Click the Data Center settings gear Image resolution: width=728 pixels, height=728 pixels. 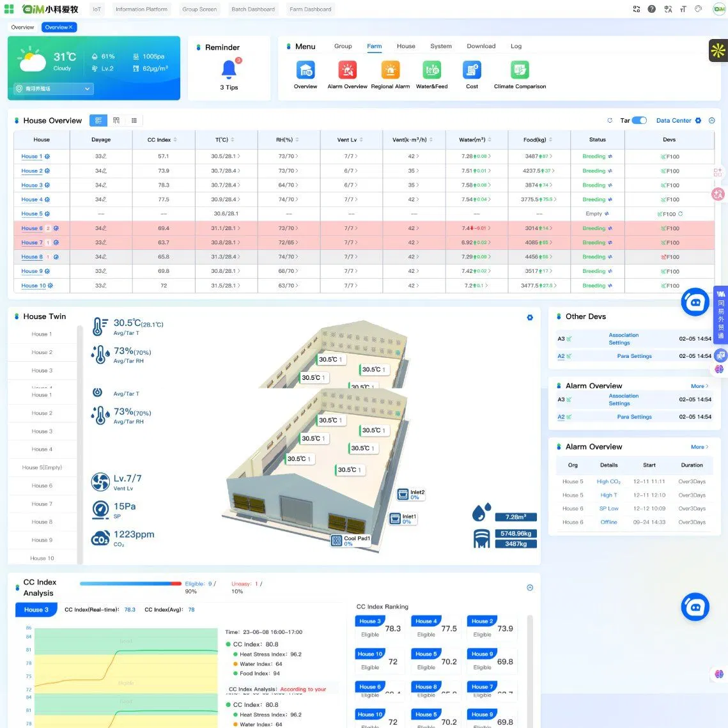pos(698,120)
